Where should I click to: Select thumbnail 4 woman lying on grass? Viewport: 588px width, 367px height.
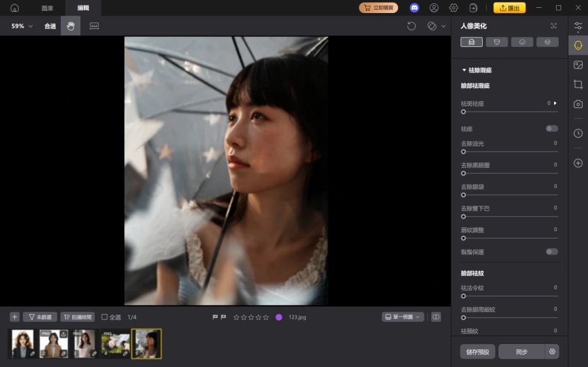pos(115,343)
